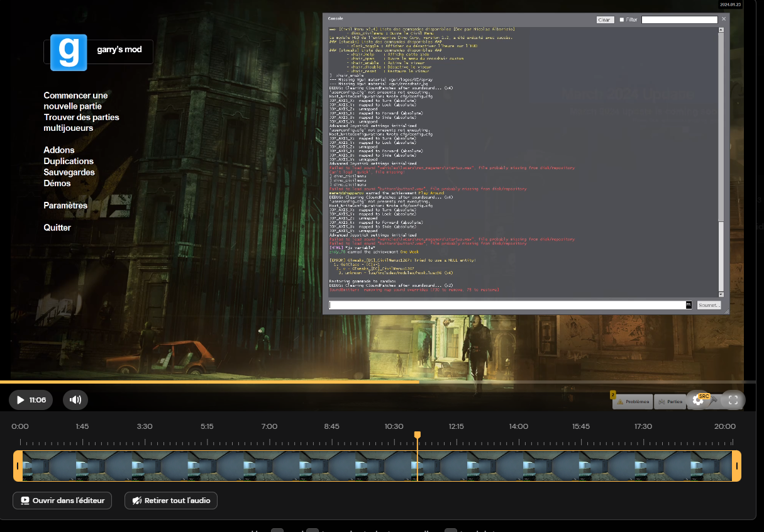
Task: Click the 0:00 start time label
Action: (x=20, y=426)
